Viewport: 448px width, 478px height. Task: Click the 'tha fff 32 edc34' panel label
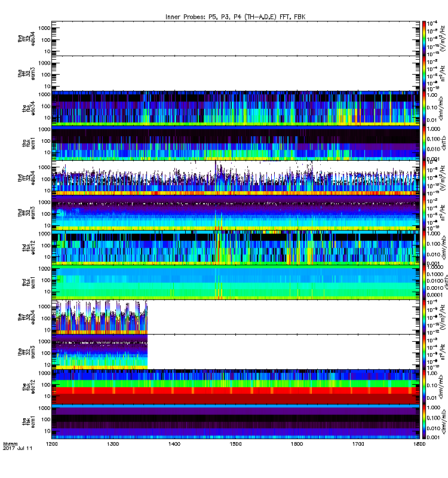pyautogui.click(x=26, y=38)
